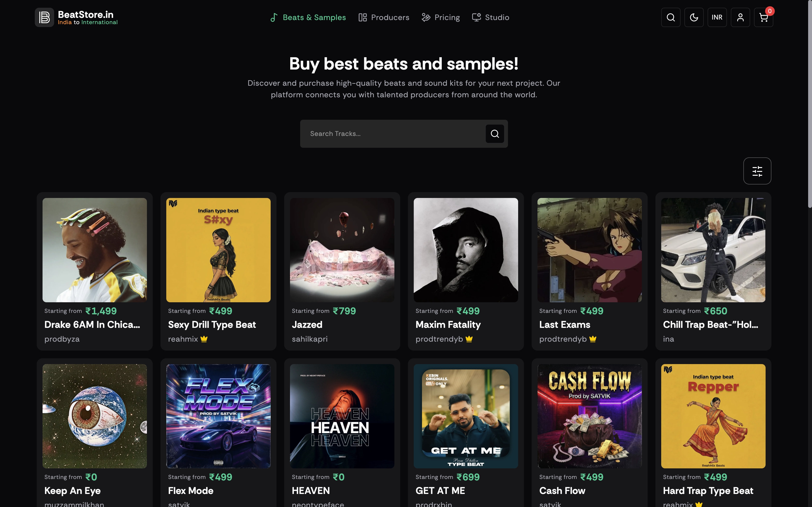
Task: Open the INR currency selector
Action: pyautogui.click(x=717, y=17)
